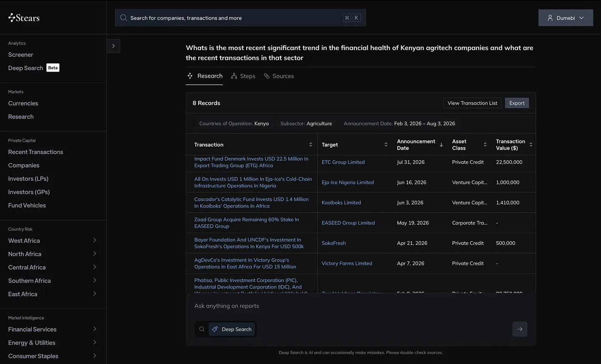Click the Steps tab icon

pyautogui.click(x=234, y=76)
